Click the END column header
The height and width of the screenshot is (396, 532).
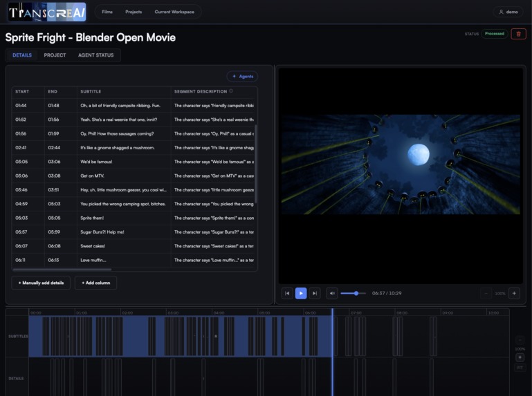(x=53, y=91)
